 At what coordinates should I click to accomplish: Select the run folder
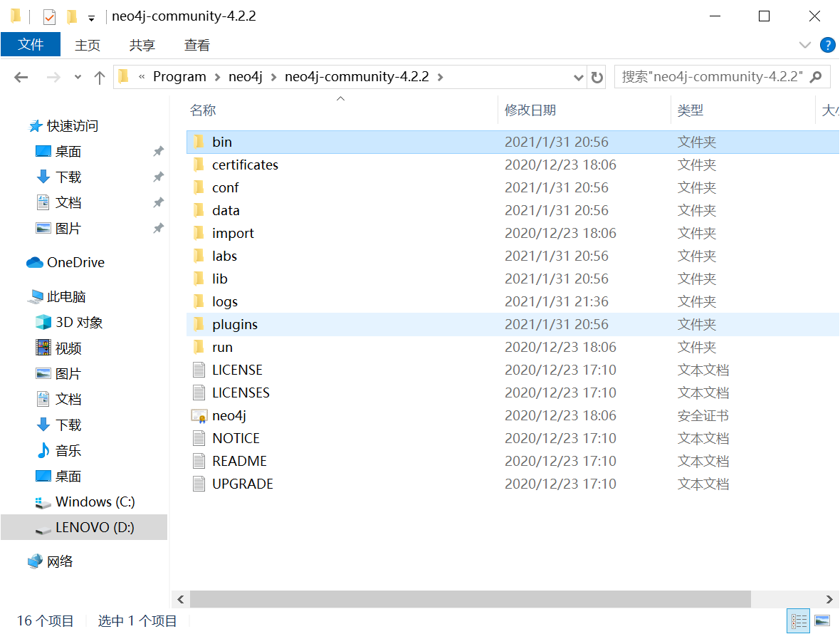point(512,347)
